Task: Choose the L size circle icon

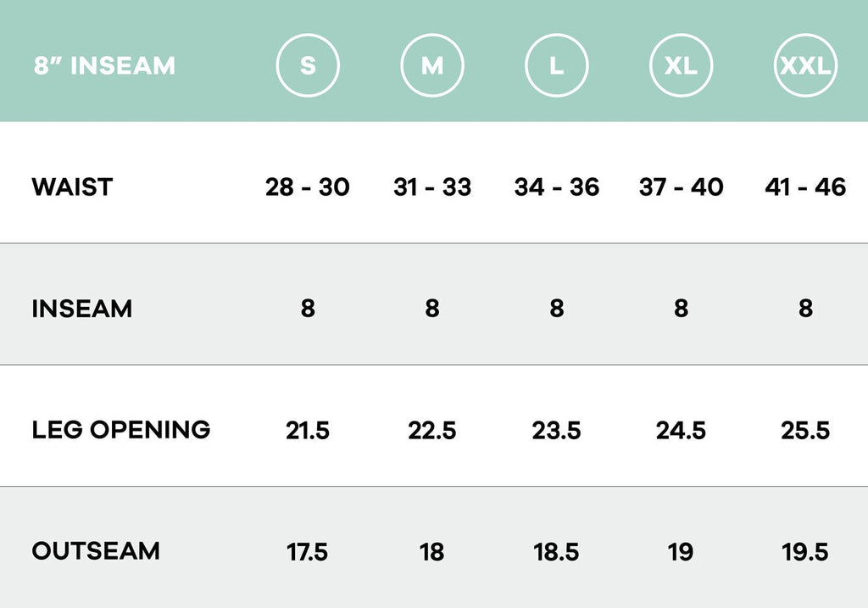Action: pyautogui.click(x=556, y=65)
